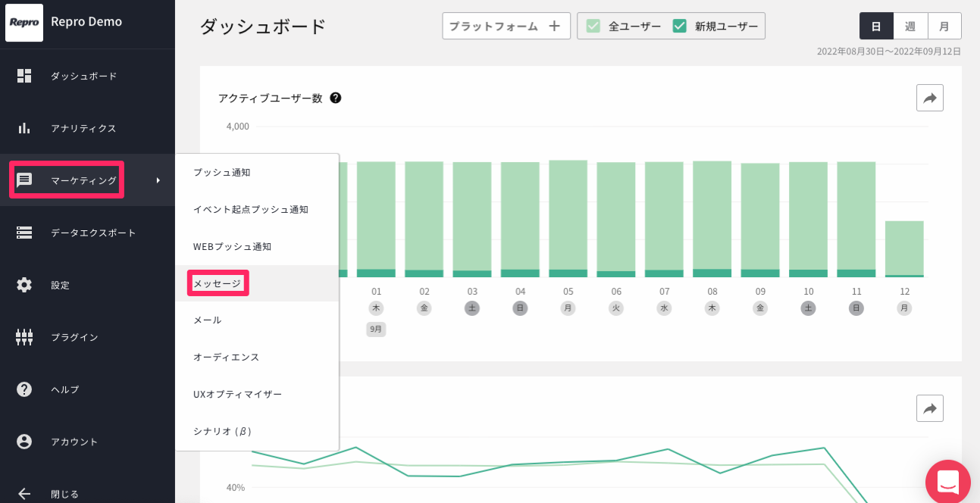
Task: Click 閉じる label in the sidebar
Action: click(x=65, y=495)
